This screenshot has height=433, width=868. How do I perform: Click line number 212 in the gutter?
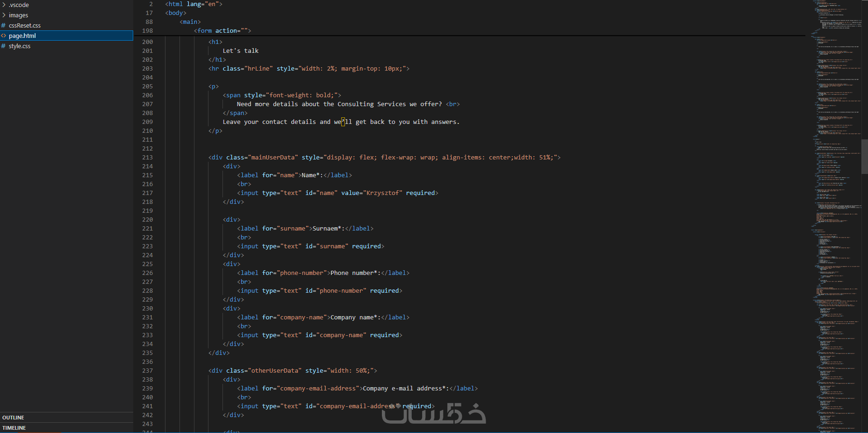(147, 149)
